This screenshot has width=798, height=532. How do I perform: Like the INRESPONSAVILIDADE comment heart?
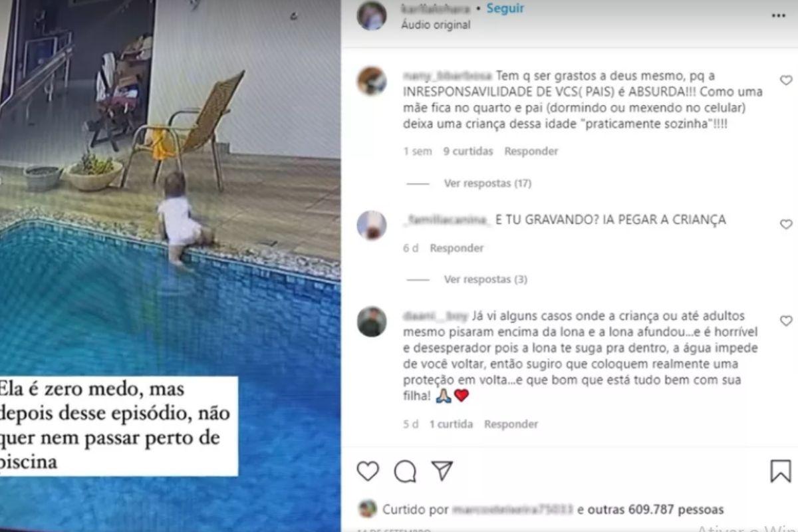click(786, 80)
